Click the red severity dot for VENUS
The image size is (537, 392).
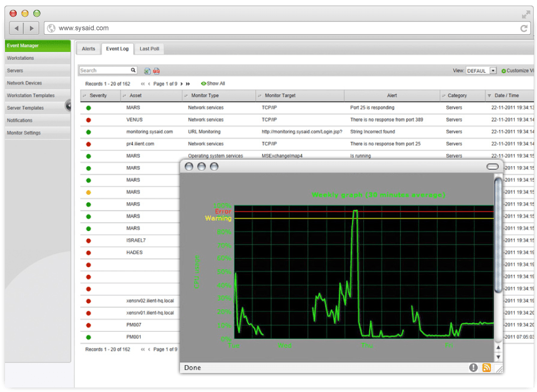(x=88, y=120)
